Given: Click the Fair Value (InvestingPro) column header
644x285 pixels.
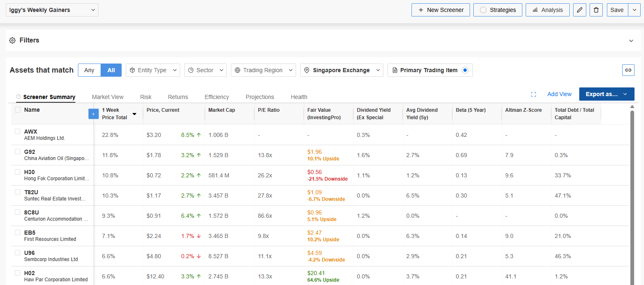Looking at the screenshot, I should tap(324, 114).
